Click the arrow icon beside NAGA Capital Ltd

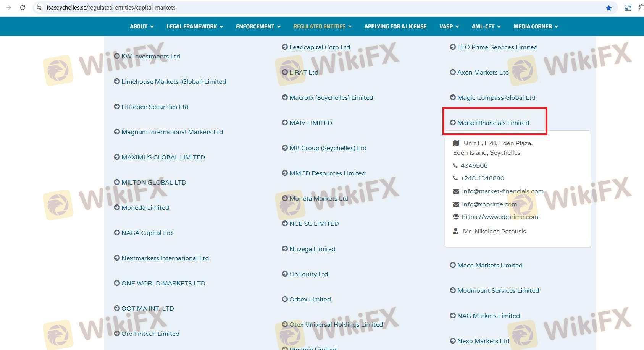pyautogui.click(x=117, y=233)
